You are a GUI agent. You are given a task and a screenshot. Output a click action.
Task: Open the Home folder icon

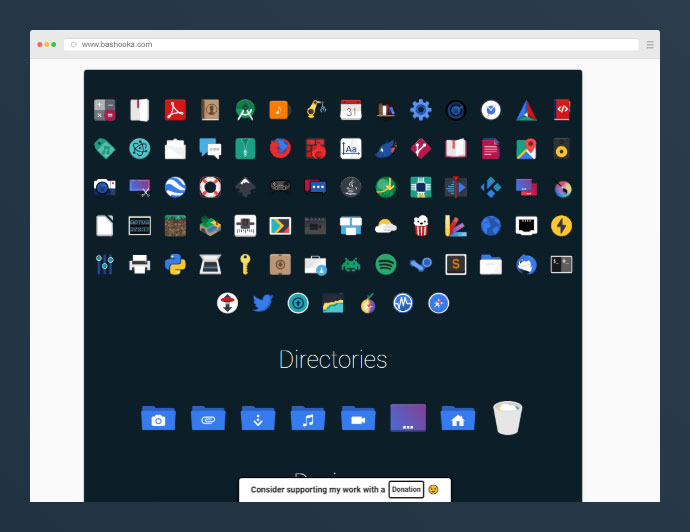point(458,418)
